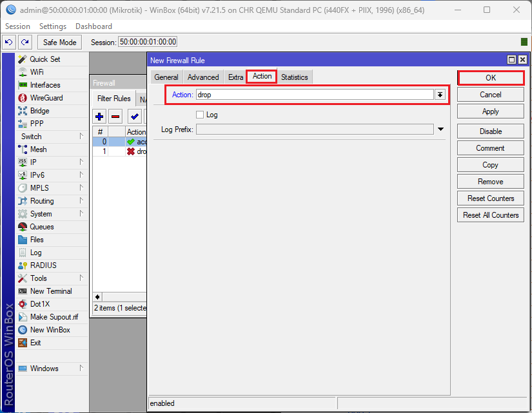
Task: Expand the Switch submenu
Action: (x=81, y=137)
